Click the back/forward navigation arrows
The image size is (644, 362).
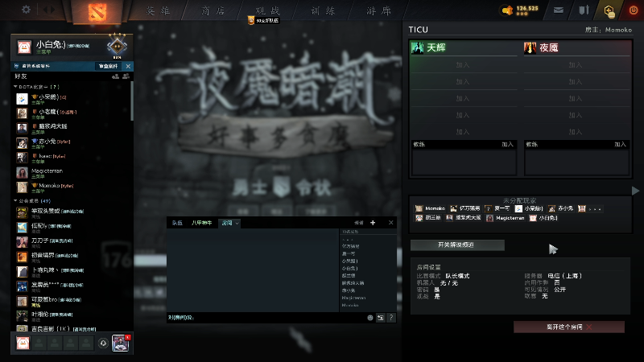tap(49, 10)
